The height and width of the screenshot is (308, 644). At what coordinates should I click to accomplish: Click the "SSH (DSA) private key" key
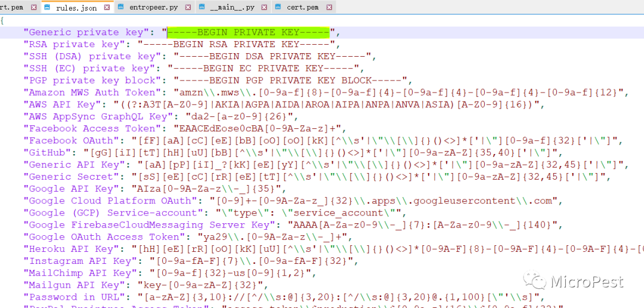coord(92,56)
